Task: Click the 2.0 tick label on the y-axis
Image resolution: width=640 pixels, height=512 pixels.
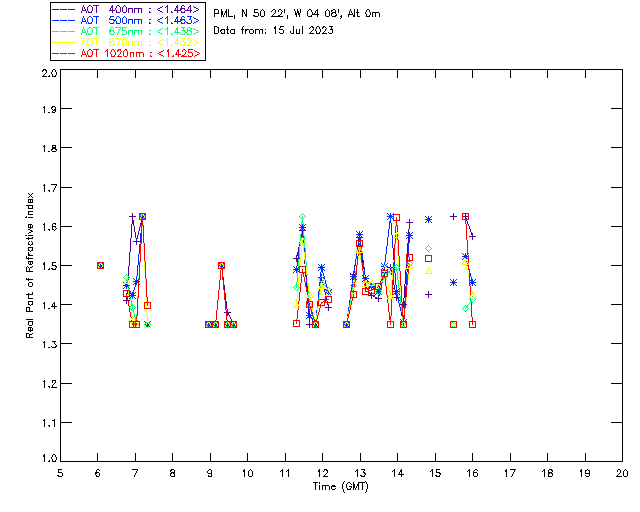Action: click(x=48, y=73)
